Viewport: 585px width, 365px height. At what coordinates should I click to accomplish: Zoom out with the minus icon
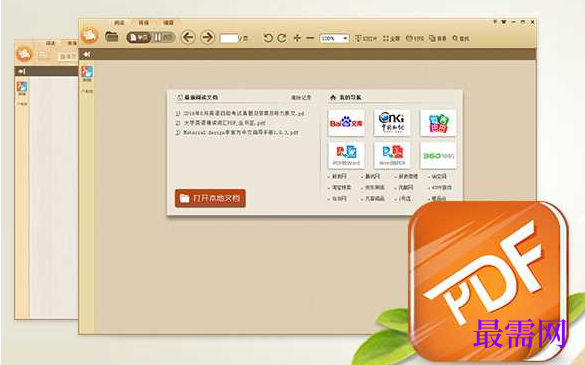point(310,38)
